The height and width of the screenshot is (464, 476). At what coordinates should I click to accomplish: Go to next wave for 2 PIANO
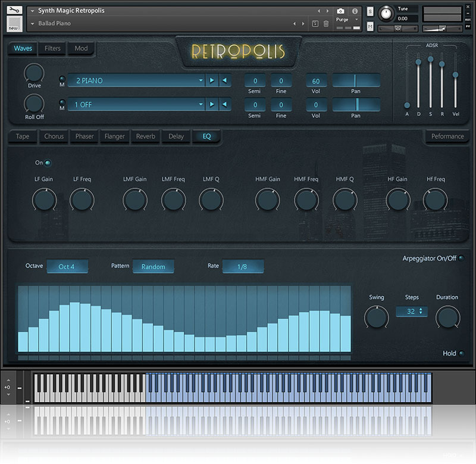(212, 80)
